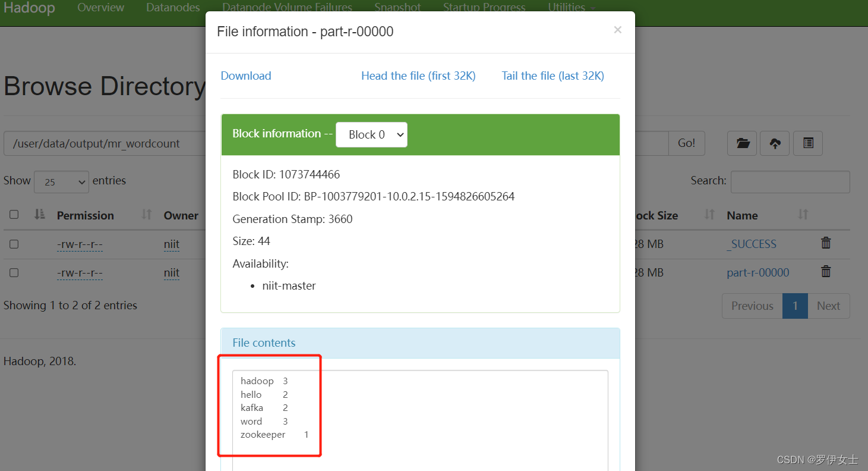Close the File information dialog

pos(618,30)
